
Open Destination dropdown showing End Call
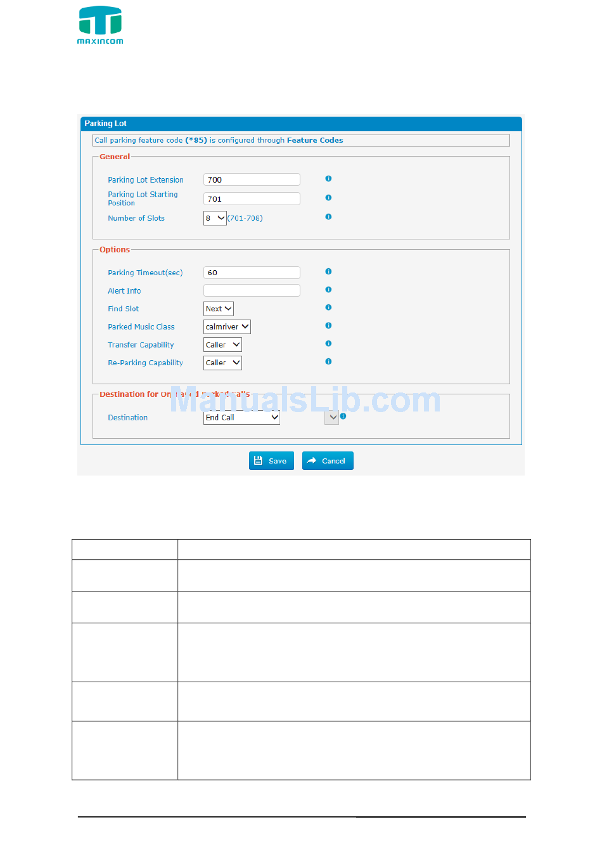point(241,417)
